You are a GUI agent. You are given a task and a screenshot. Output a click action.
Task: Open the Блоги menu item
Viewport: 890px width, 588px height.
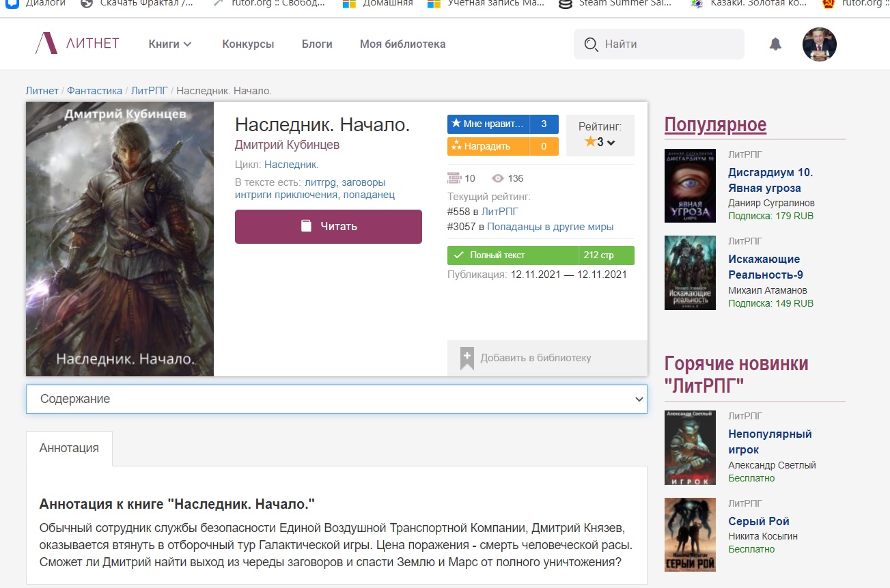coord(317,44)
